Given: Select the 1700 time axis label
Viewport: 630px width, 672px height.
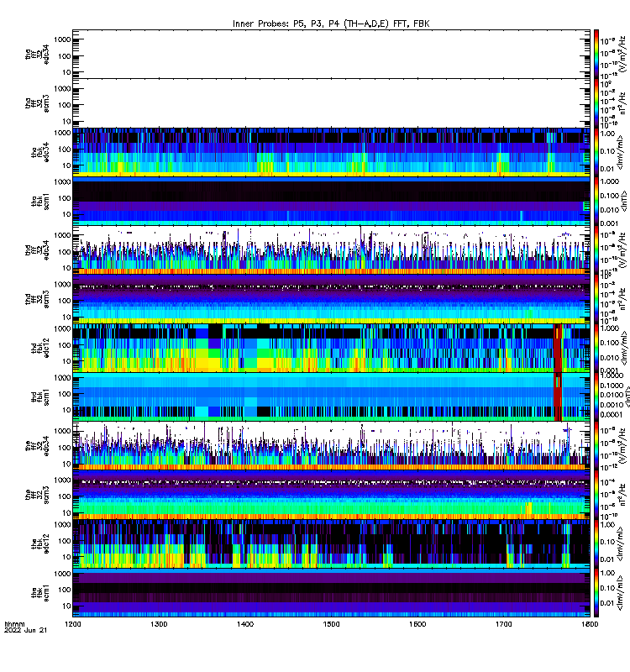Looking at the screenshot, I should pyautogui.click(x=504, y=624).
